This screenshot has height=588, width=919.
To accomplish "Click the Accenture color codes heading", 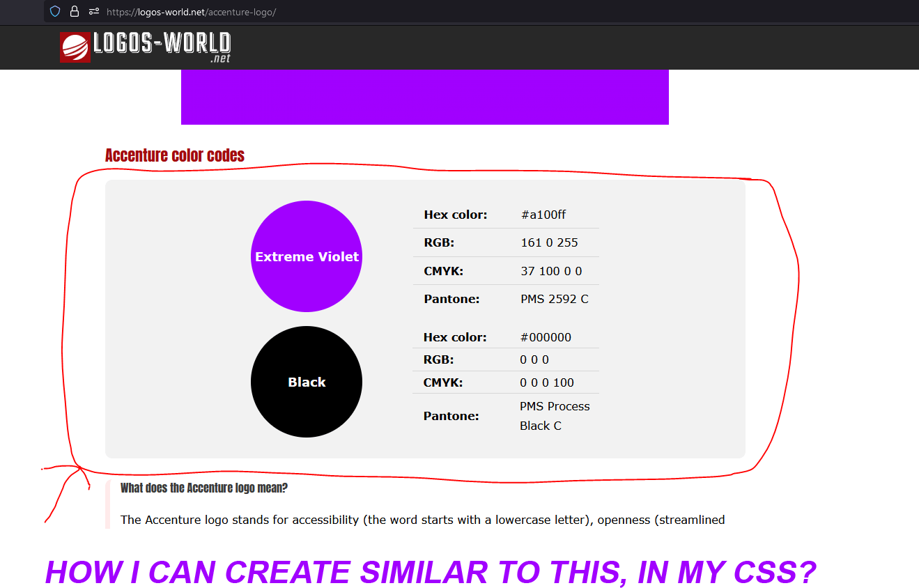I will [175, 155].
